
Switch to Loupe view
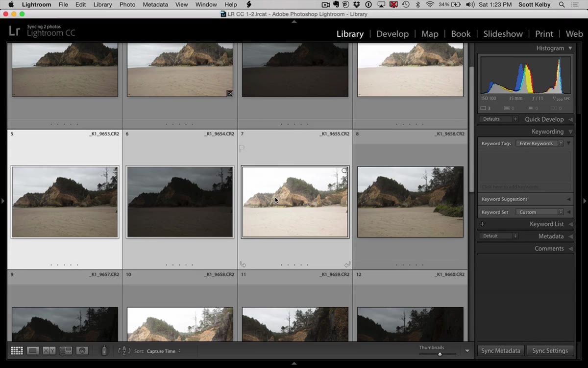33,351
